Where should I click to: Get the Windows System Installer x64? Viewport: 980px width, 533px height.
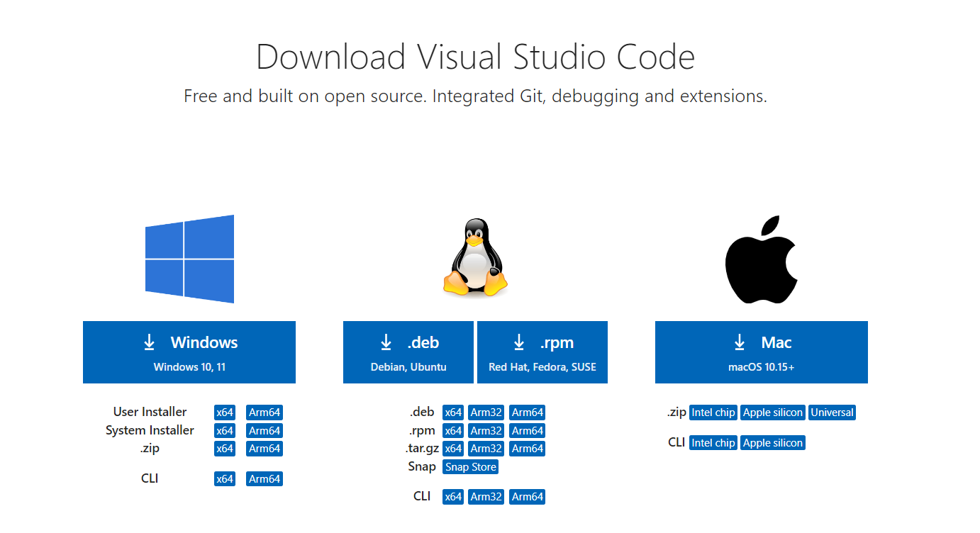tap(225, 431)
